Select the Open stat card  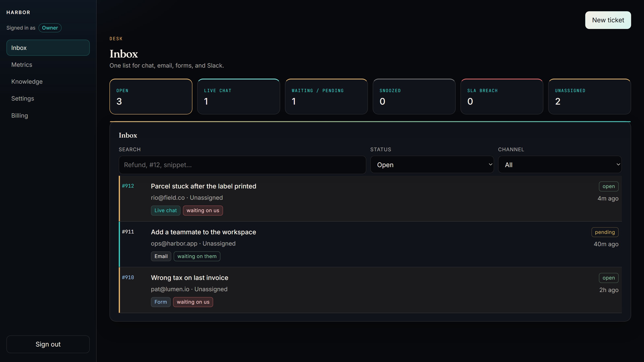click(151, 97)
